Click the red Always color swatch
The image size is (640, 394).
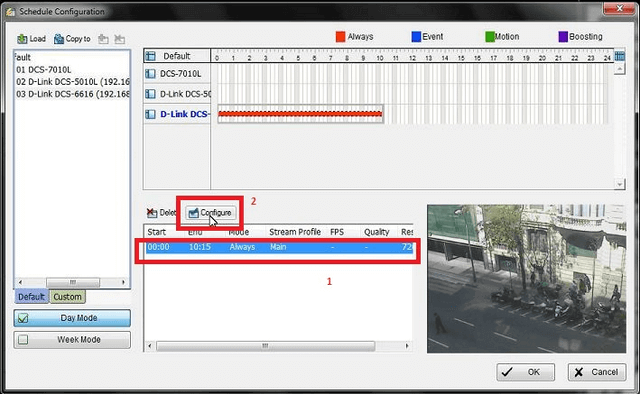coord(340,37)
